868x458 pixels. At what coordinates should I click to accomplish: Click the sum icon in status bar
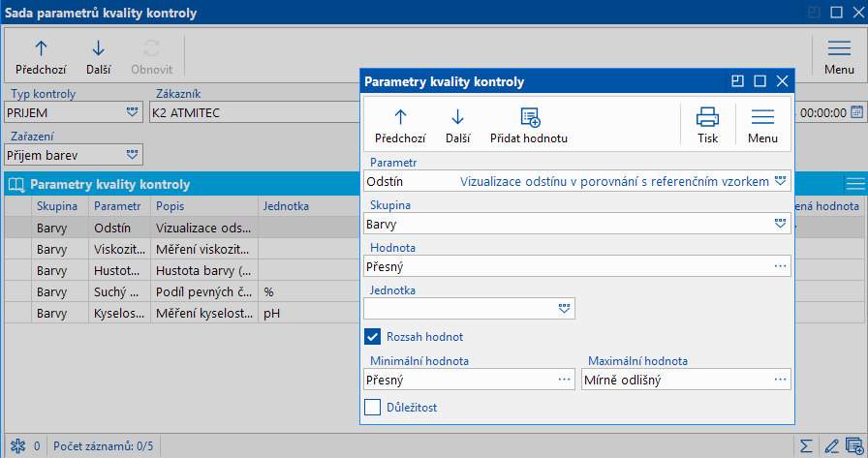coord(806,446)
